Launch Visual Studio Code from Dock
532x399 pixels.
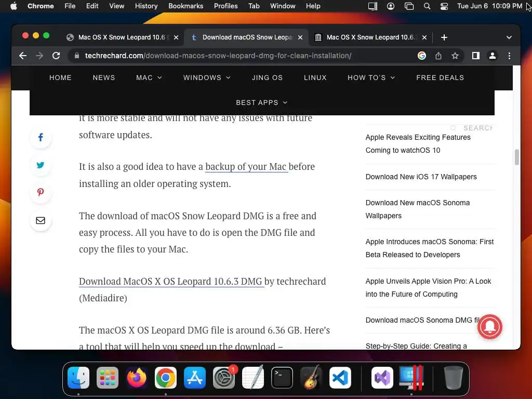(x=340, y=378)
